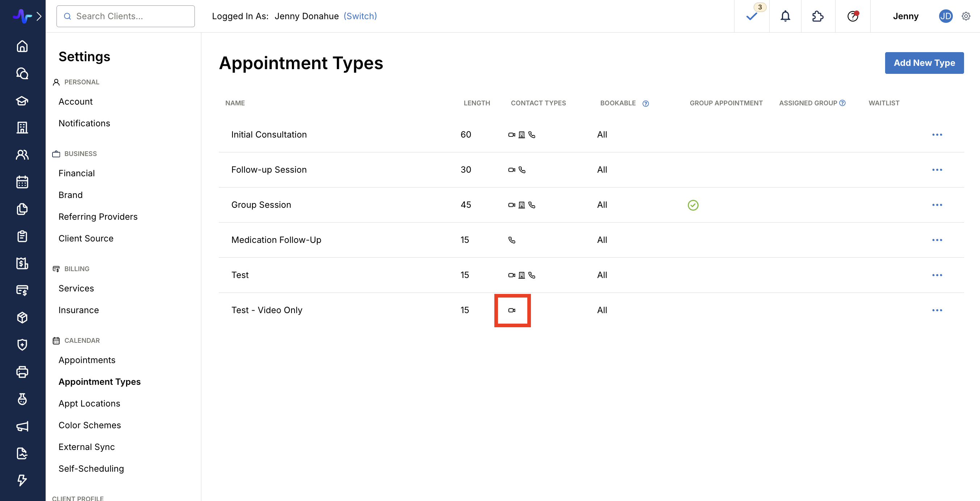The width and height of the screenshot is (980, 501).
Task: Click the Follow-up Session video camera icon
Action: pos(512,169)
